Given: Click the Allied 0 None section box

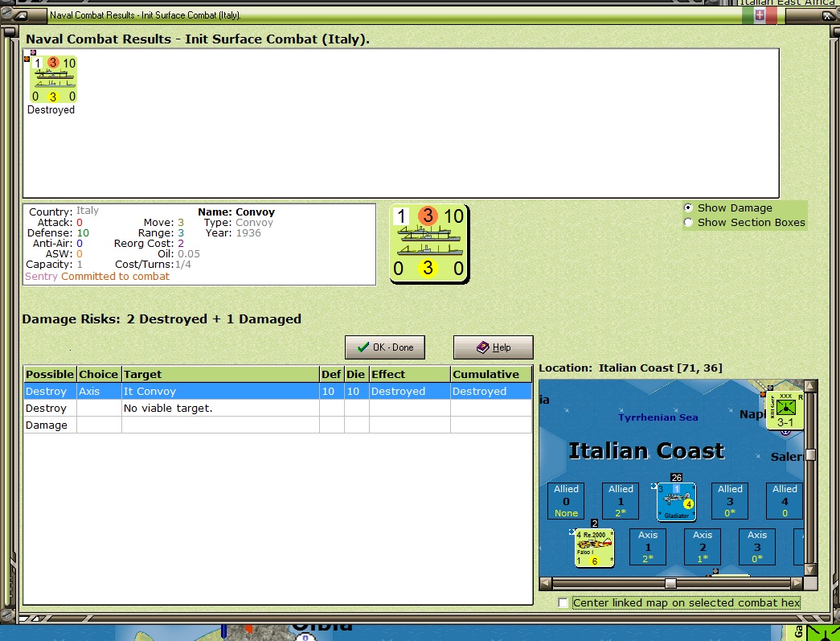Looking at the screenshot, I should click(x=566, y=501).
